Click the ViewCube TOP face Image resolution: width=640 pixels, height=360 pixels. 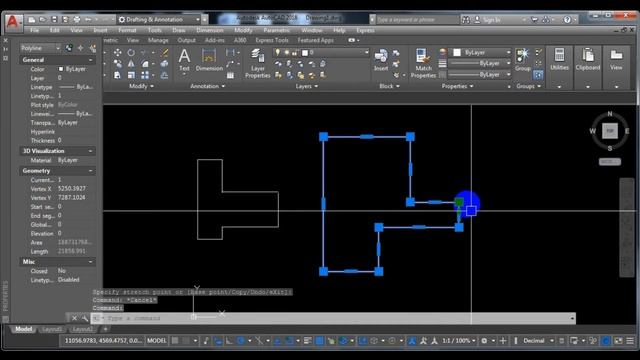pos(610,131)
